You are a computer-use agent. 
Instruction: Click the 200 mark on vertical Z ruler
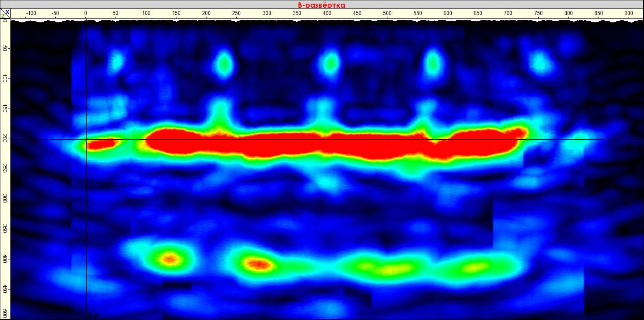pyautogui.click(x=4, y=139)
